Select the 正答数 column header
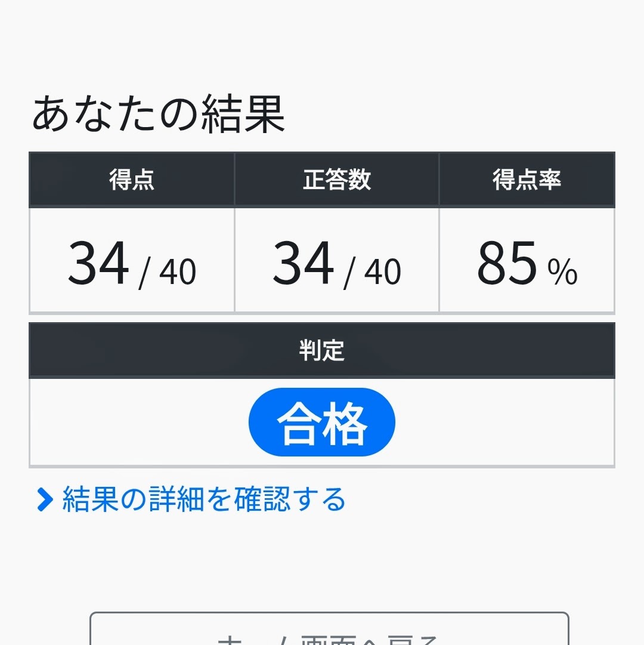The height and width of the screenshot is (645, 644). click(337, 180)
